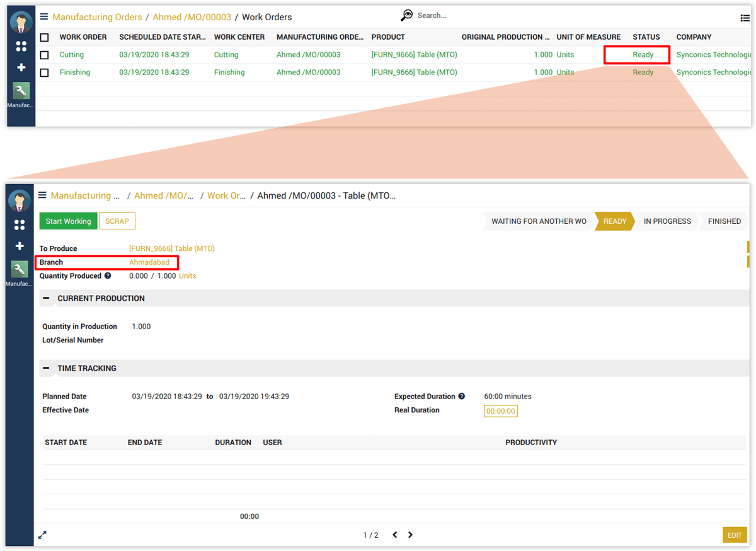Click the search magnifier icon
The width and height of the screenshot is (756, 551).
point(407,16)
